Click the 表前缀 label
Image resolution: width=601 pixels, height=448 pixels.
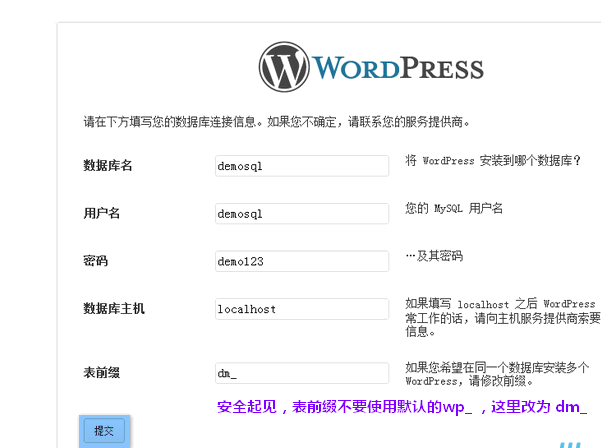point(102,373)
